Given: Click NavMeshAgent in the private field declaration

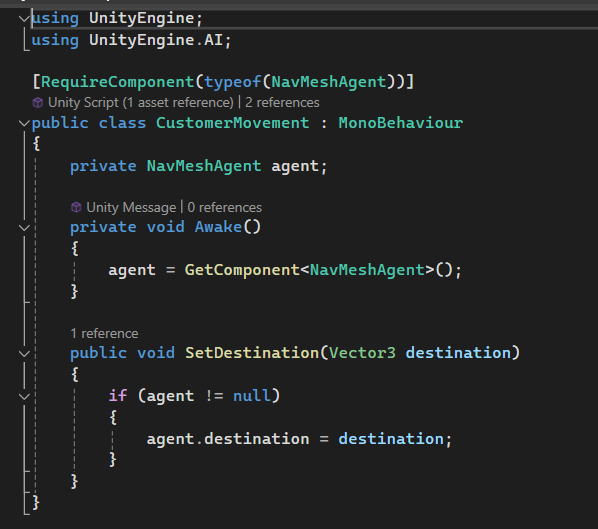Looking at the screenshot, I should pyautogui.click(x=204, y=166).
